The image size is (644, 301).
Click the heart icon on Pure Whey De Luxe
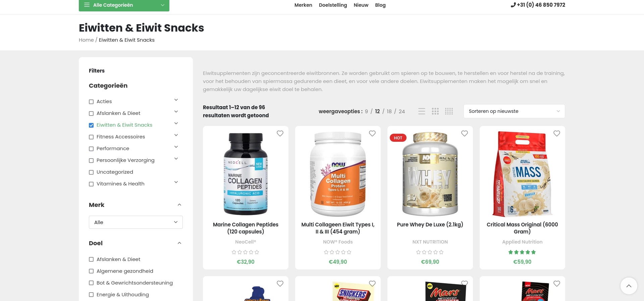[x=465, y=133]
